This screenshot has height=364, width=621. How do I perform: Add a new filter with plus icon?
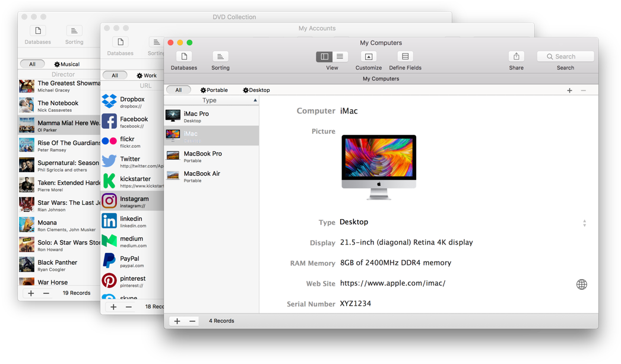(x=569, y=90)
